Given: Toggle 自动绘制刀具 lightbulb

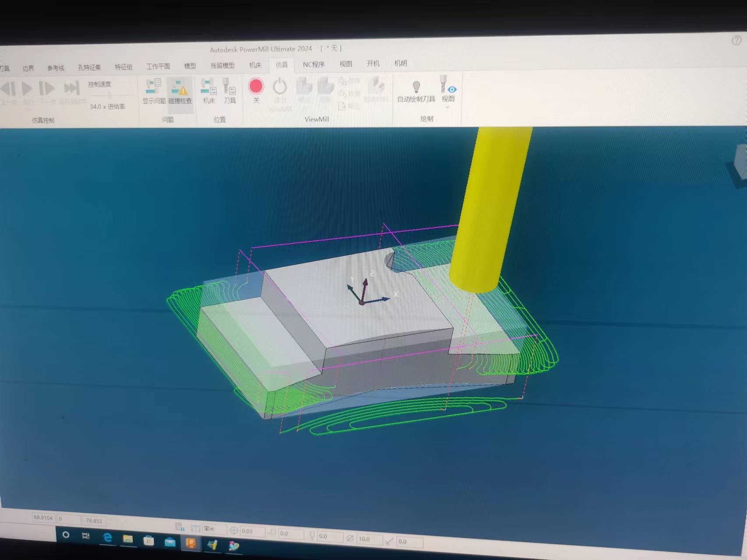Looking at the screenshot, I should 416,91.
